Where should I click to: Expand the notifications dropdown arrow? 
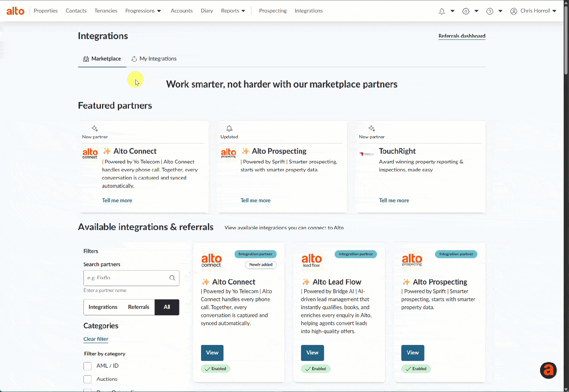453,11
